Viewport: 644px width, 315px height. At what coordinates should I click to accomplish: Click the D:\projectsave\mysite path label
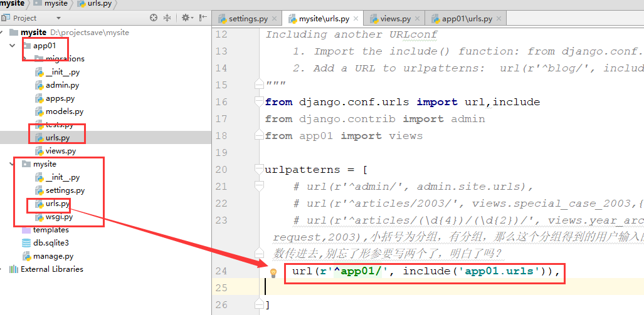pos(90,33)
